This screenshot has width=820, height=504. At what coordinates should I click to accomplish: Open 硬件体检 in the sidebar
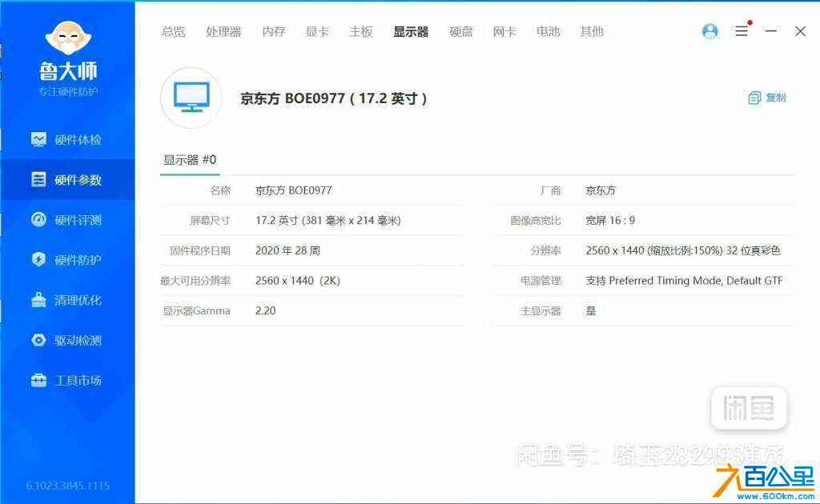[x=67, y=139]
